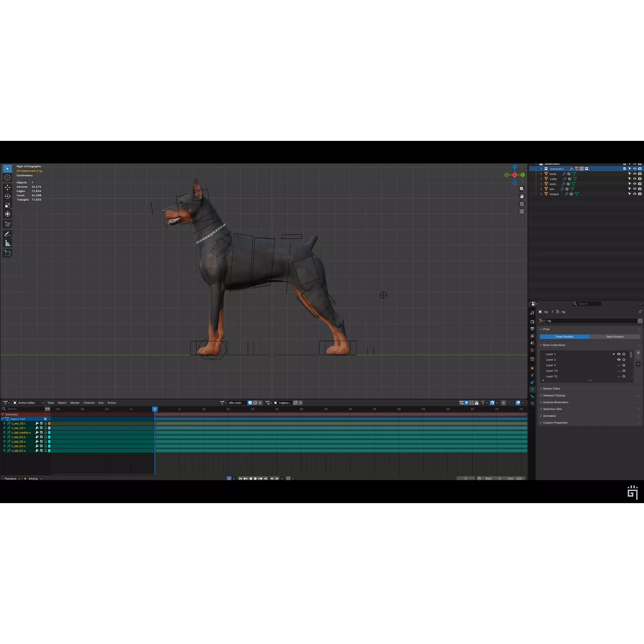Select the Rotate tool
Image resolution: width=644 pixels, height=644 pixels.
coord(7,196)
